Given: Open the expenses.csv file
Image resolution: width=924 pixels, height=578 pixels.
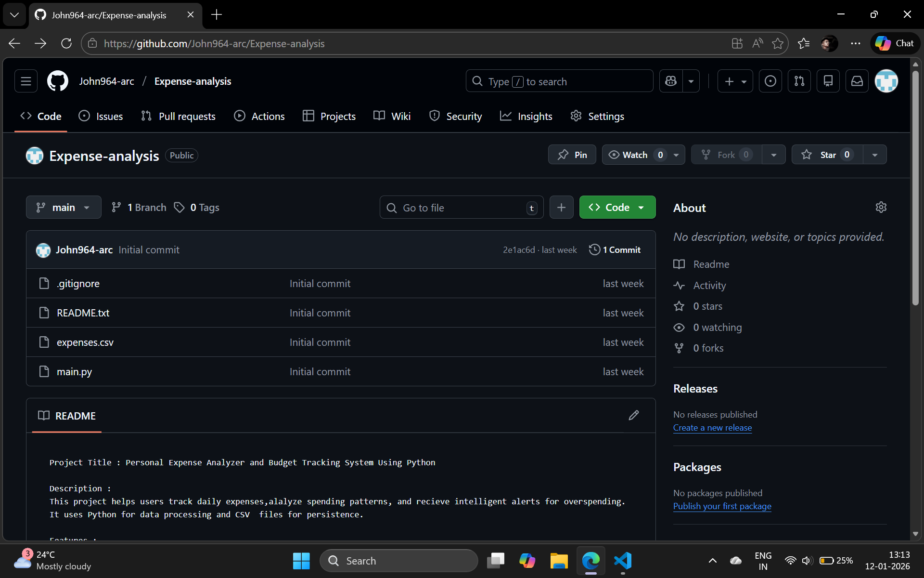Looking at the screenshot, I should (x=85, y=342).
